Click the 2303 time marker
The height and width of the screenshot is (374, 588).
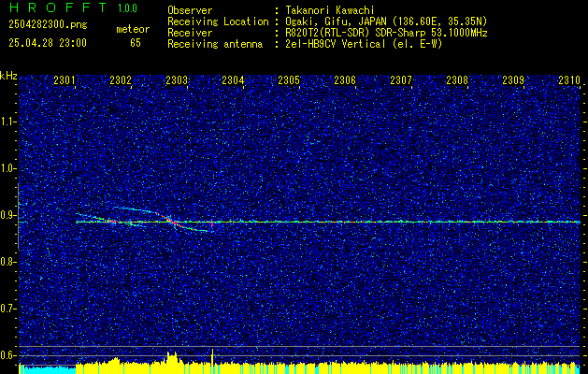point(177,79)
